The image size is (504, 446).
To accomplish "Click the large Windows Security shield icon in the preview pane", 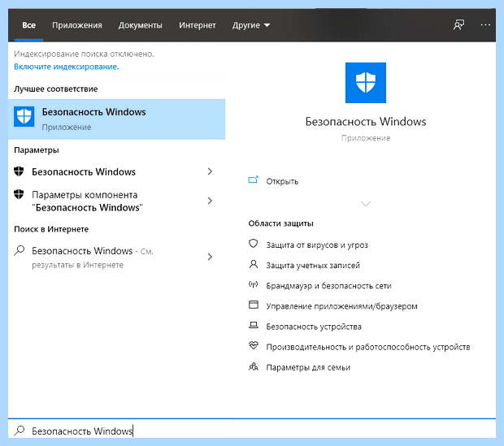I will tap(366, 83).
